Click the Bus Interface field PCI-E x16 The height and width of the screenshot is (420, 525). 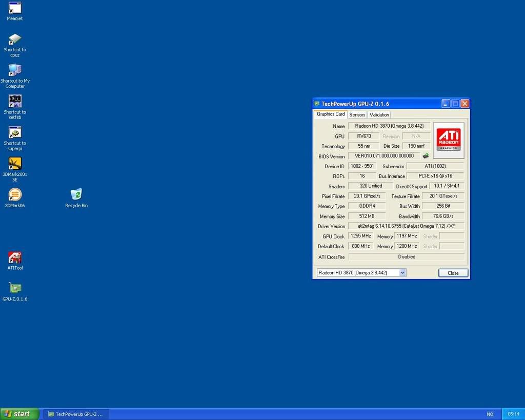[x=435, y=176]
